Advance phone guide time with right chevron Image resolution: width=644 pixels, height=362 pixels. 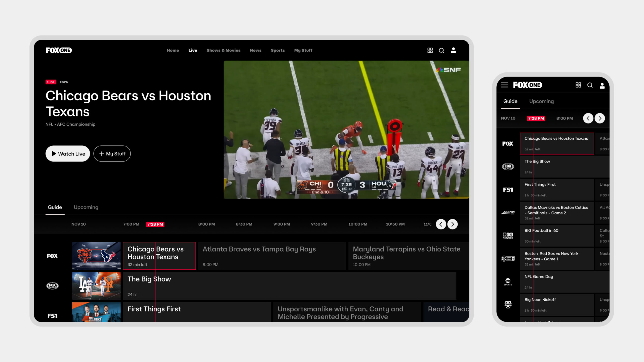click(x=600, y=118)
